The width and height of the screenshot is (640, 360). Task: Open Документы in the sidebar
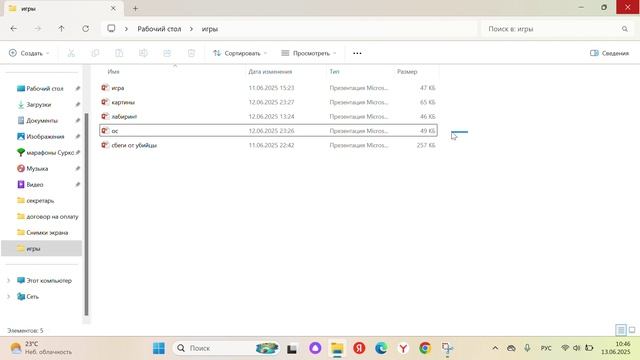coord(42,120)
